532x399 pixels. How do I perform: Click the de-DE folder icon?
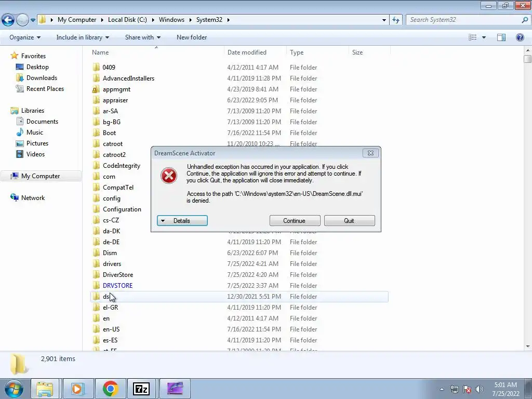click(x=96, y=242)
